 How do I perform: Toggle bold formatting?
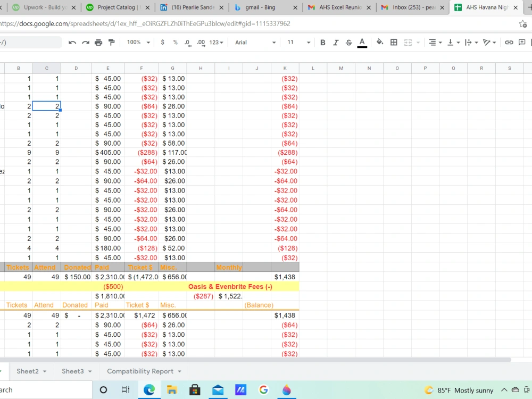coord(323,43)
